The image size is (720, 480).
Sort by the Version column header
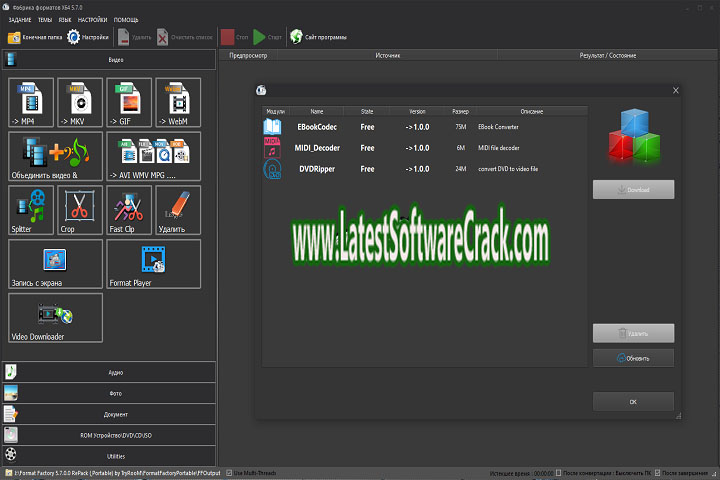[x=417, y=111]
